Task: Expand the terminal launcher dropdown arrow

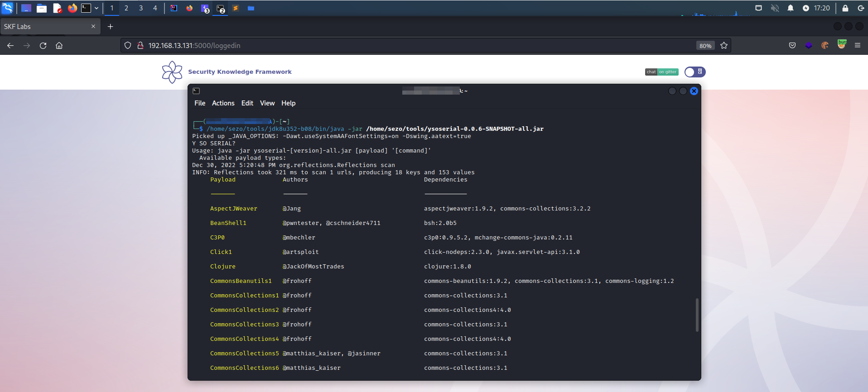Action: [96, 8]
